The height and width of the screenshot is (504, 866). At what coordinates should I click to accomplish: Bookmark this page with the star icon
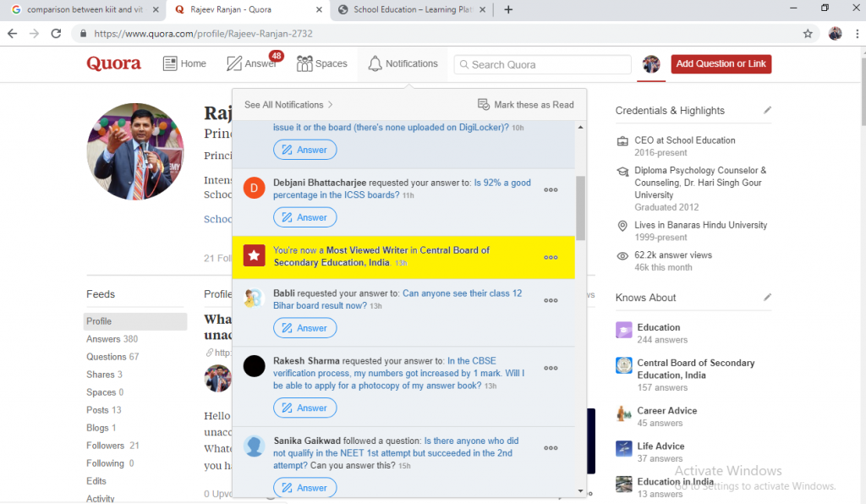(x=808, y=34)
